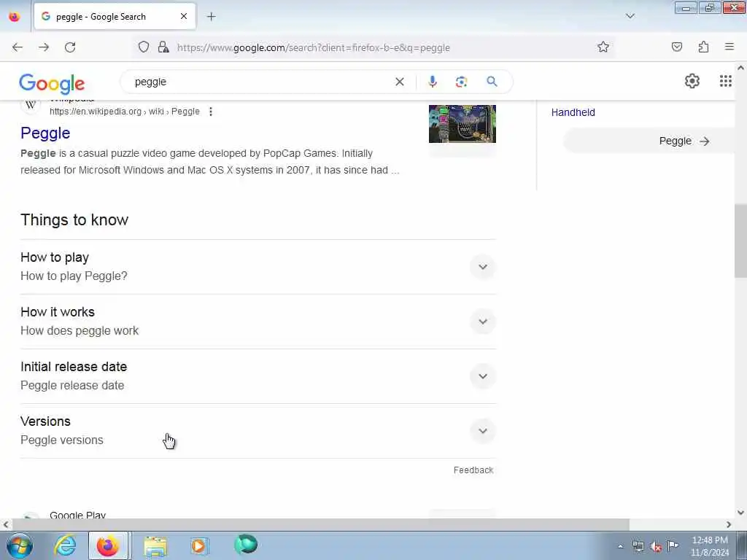Go back to the previous page

pos(18,47)
